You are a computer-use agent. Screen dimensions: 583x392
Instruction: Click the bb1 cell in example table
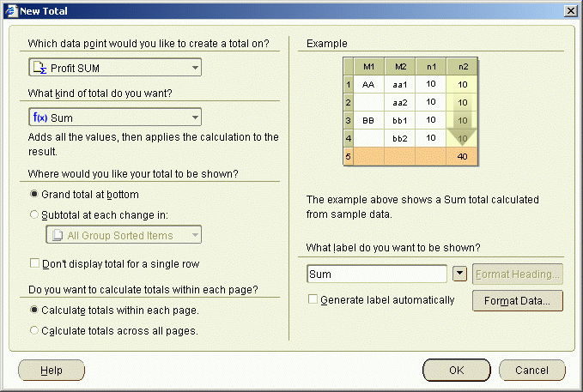click(x=400, y=121)
